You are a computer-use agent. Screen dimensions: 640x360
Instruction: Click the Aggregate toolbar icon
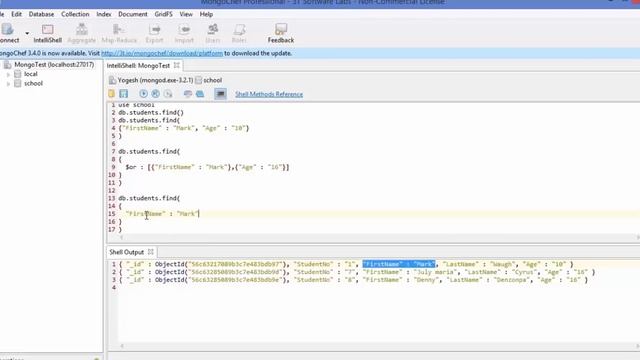[82, 33]
